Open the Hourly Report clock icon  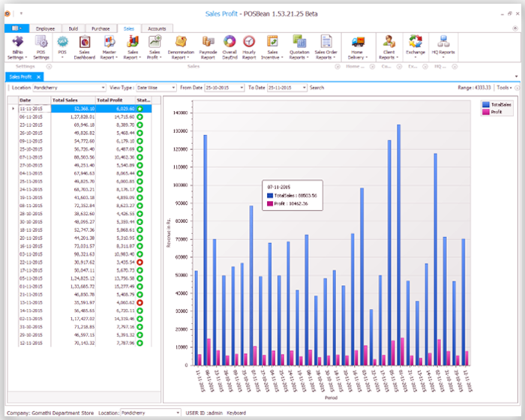tap(249, 48)
